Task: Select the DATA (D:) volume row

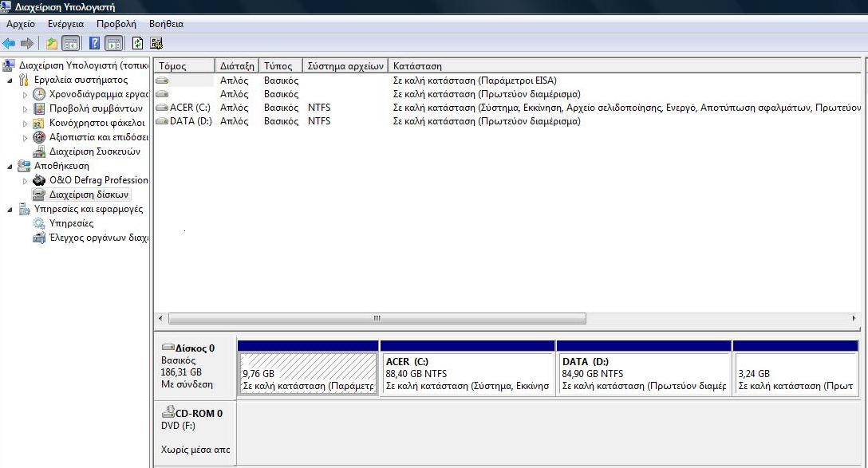Action: pos(507,121)
